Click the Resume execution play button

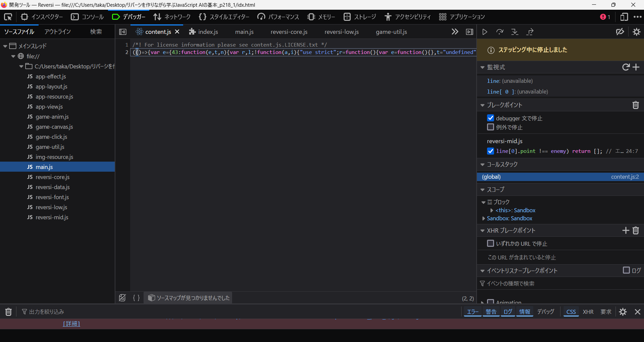tap(485, 32)
